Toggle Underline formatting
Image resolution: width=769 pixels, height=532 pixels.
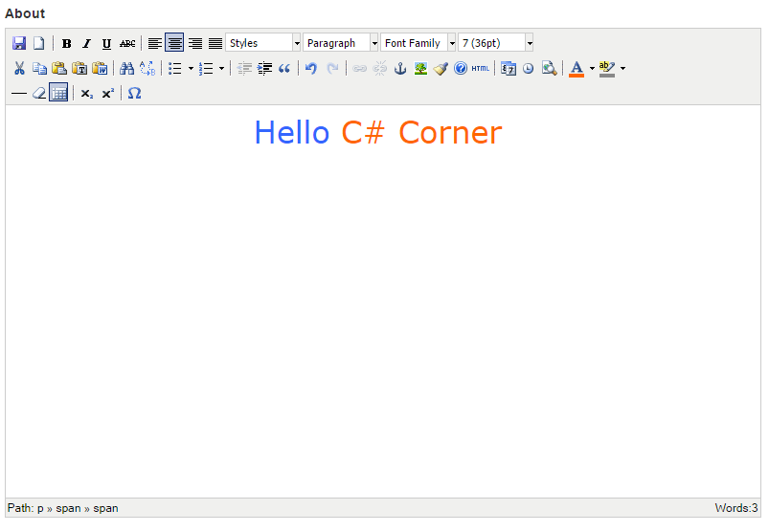[106, 43]
